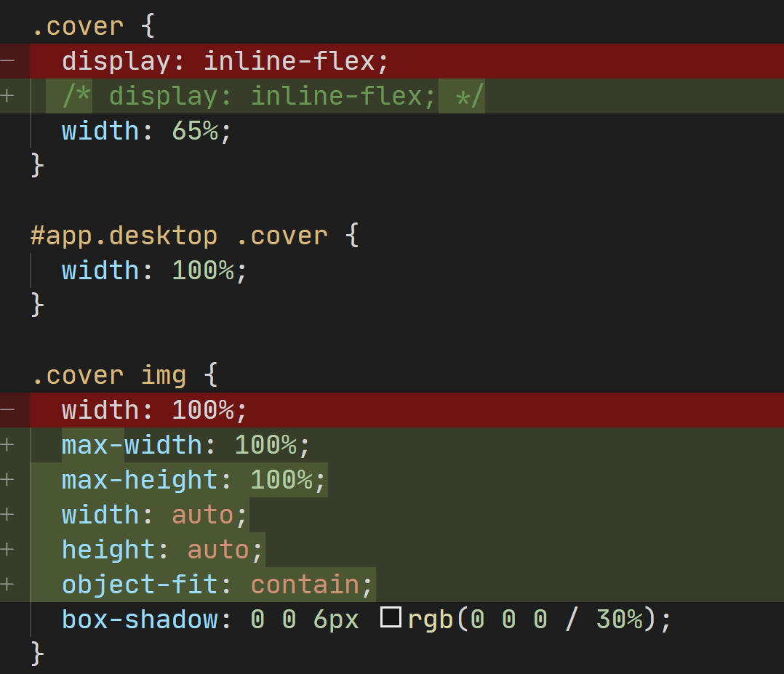Click the plus marker beside 'max-height: 100%;'
Image resolution: width=784 pixels, height=674 pixels.
(x=7, y=479)
